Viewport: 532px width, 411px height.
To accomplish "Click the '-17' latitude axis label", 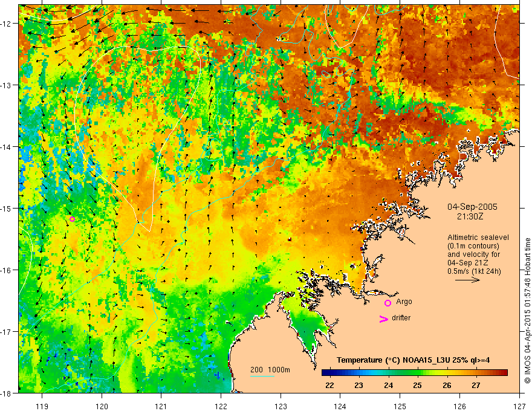I will pyautogui.click(x=7, y=332).
